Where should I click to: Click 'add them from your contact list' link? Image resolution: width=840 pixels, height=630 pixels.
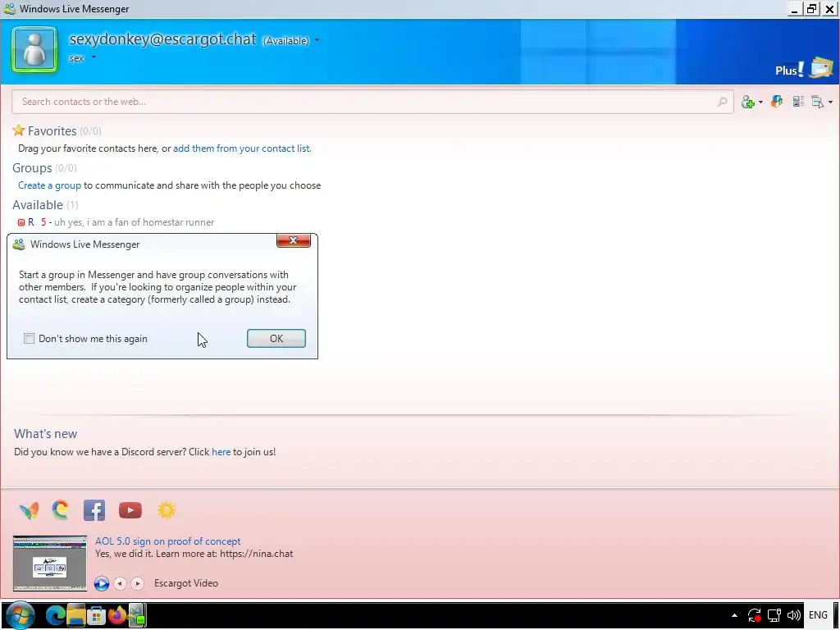click(x=242, y=148)
